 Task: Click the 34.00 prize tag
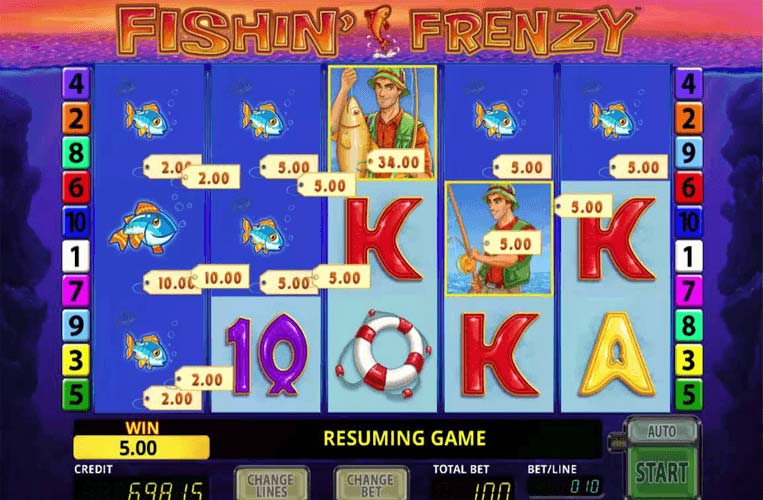pyautogui.click(x=396, y=161)
